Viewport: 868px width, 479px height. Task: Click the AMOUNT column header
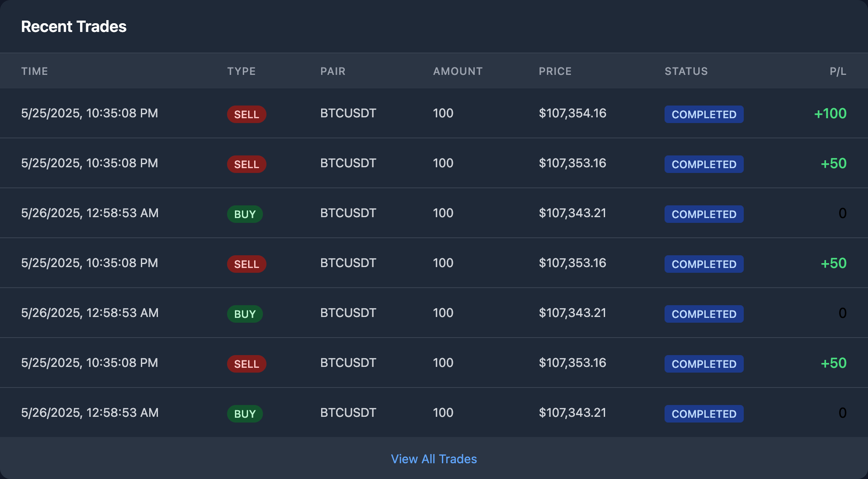[458, 71]
